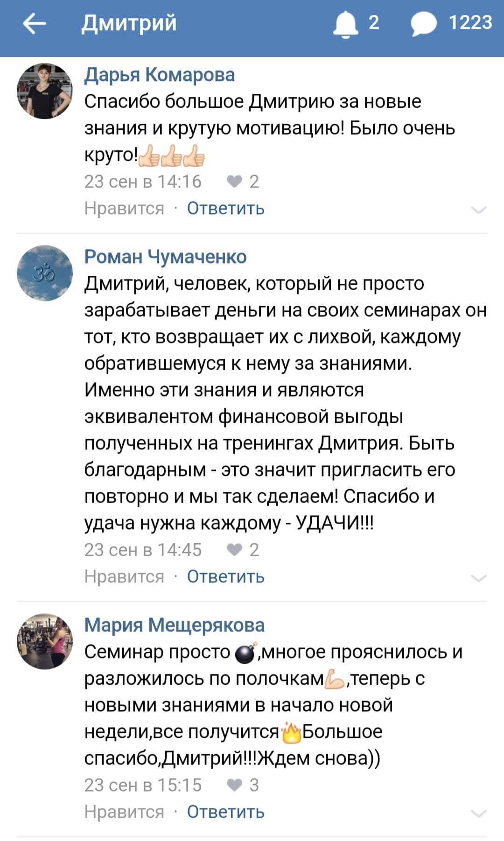Tap heart icon on Мария Мещерякова's comment

coord(234,785)
